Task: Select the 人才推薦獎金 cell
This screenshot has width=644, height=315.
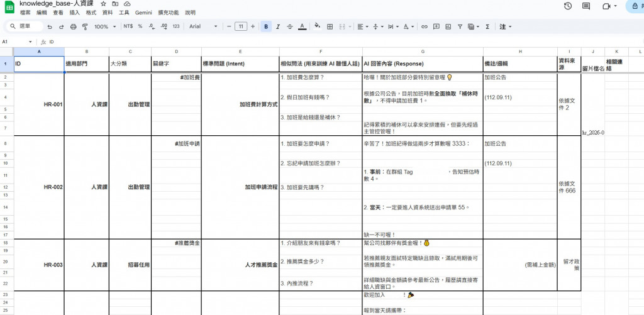Action: coord(240,265)
